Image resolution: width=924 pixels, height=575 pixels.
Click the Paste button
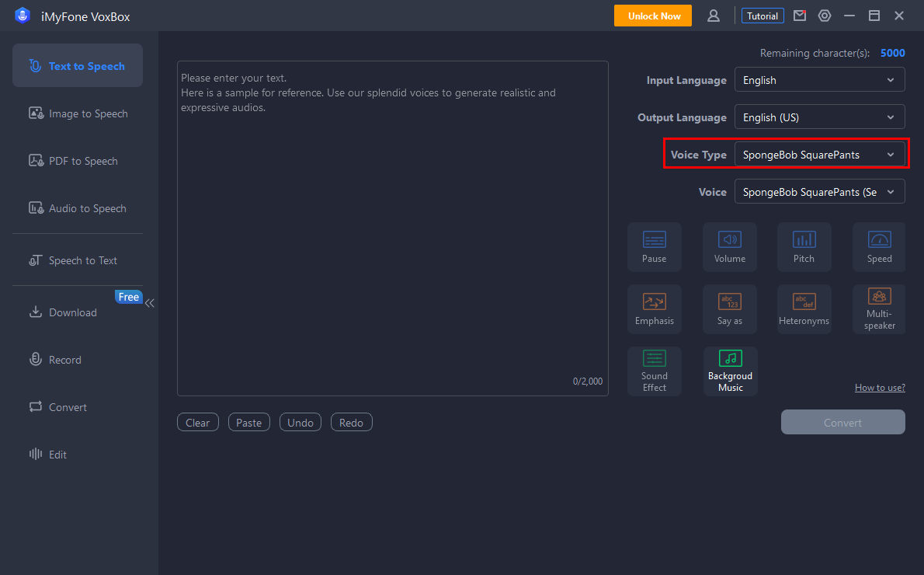tap(248, 422)
